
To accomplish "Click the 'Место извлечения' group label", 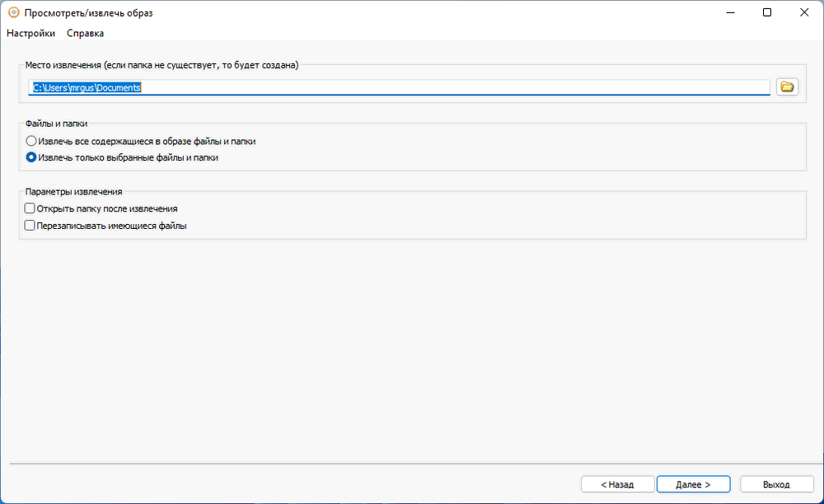I will click(x=162, y=65).
